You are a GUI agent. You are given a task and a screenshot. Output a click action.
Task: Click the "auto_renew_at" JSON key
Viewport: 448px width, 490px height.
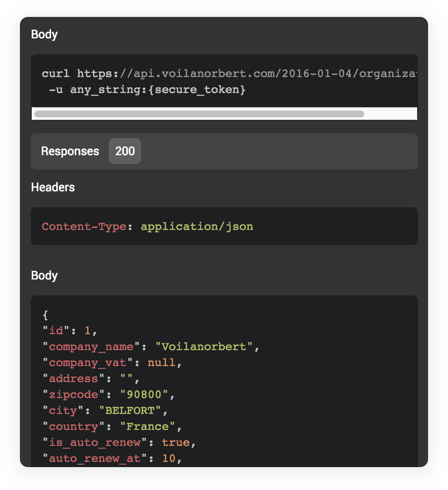tap(95, 458)
